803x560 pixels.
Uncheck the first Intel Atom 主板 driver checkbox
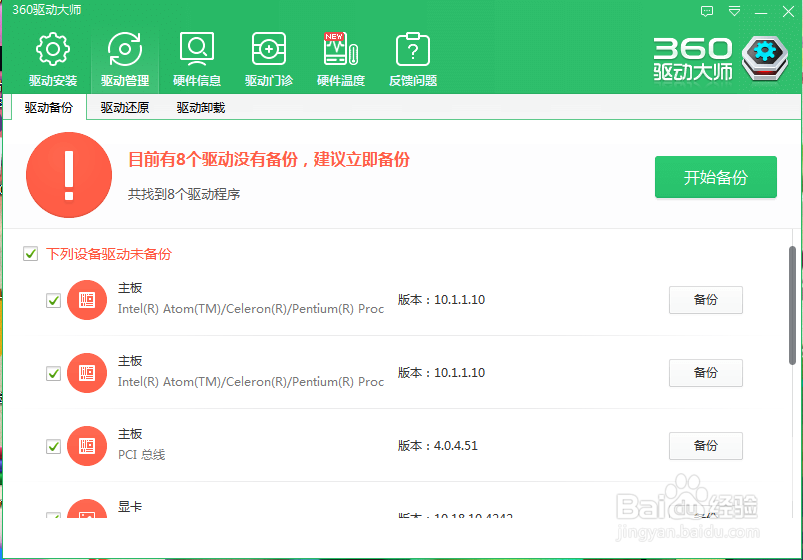tap(53, 300)
